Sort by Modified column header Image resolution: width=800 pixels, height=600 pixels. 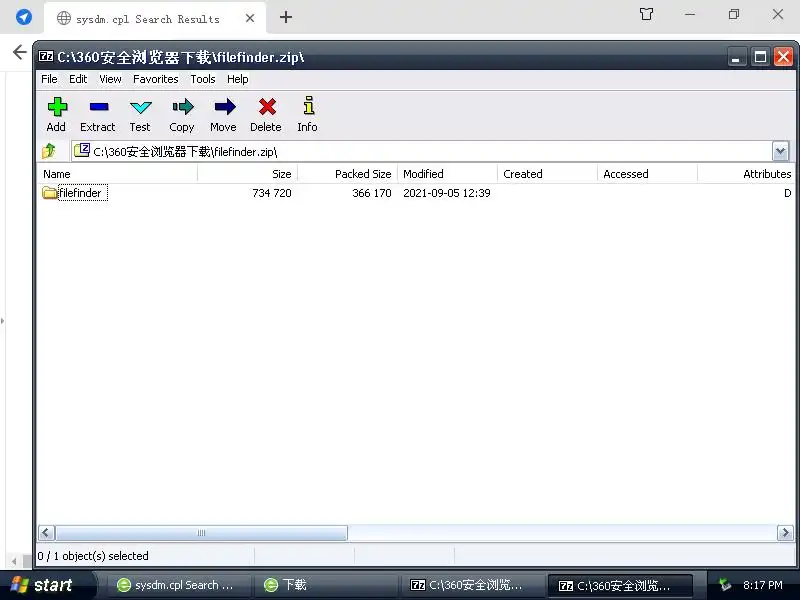point(447,174)
